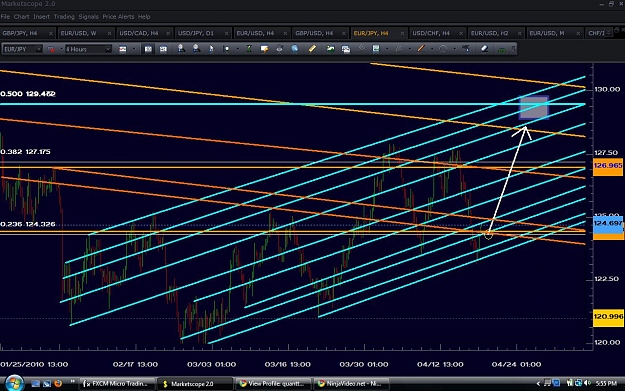Select the pitchfork drawing tool
Screen dimensions: 625x391
(x=361, y=48)
